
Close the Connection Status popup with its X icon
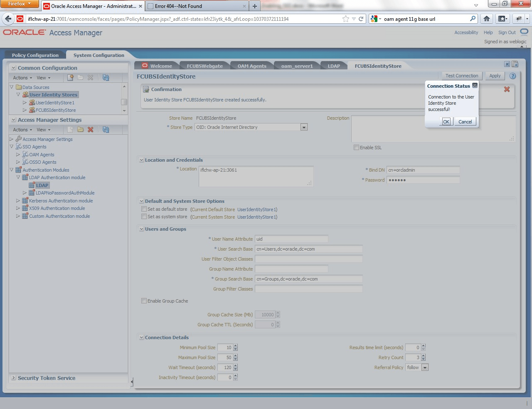click(475, 86)
